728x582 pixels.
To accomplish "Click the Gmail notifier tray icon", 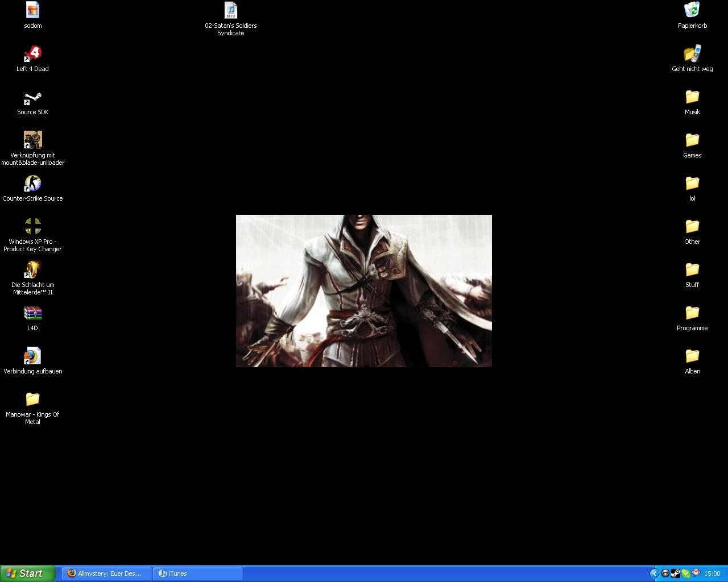I will [696, 573].
